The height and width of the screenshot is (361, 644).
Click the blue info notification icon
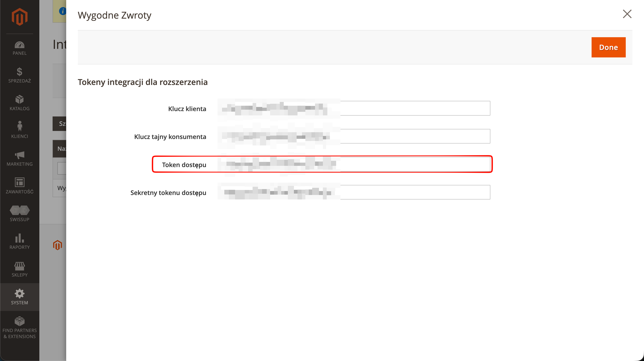(x=62, y=11)
